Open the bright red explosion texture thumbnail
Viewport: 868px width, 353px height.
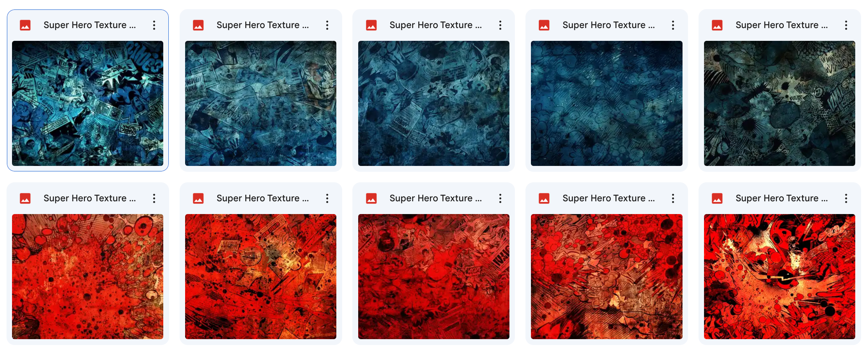(779, 276)
